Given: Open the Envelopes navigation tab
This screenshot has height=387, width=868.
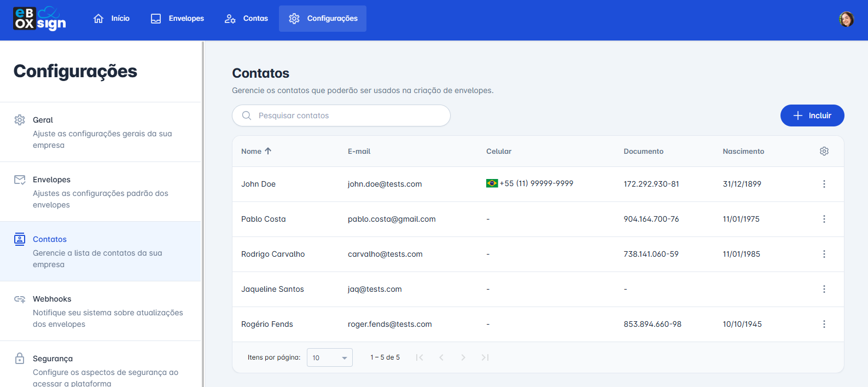Looking at the screenshot, I should tap(177, 19).
